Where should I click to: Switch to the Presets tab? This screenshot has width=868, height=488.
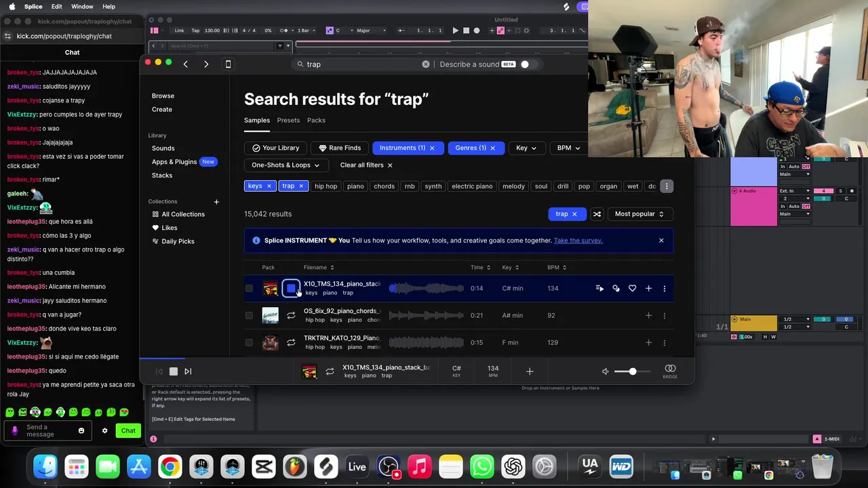288,120
